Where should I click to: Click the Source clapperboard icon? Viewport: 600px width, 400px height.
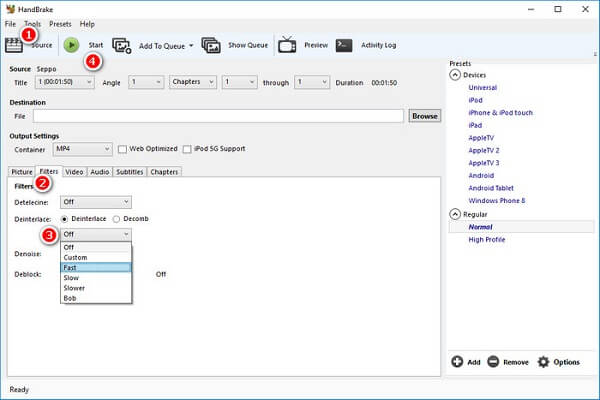14,45
